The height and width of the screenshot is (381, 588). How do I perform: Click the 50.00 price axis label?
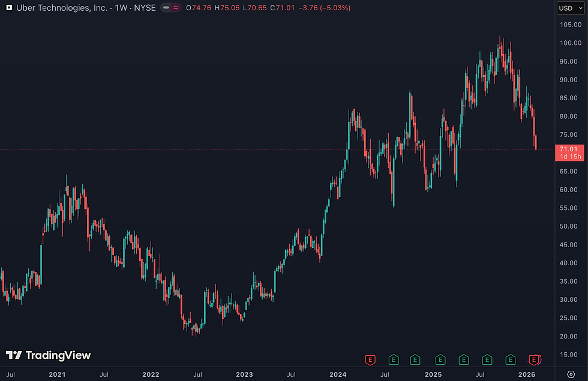click(x=569, y=226)
